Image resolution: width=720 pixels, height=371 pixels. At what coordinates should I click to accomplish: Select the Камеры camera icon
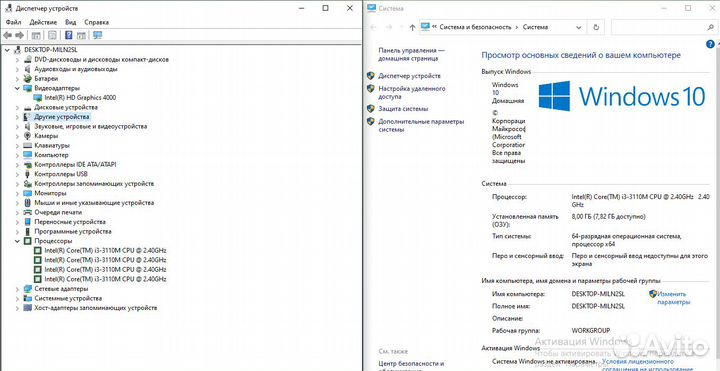(x=27, y=136)
